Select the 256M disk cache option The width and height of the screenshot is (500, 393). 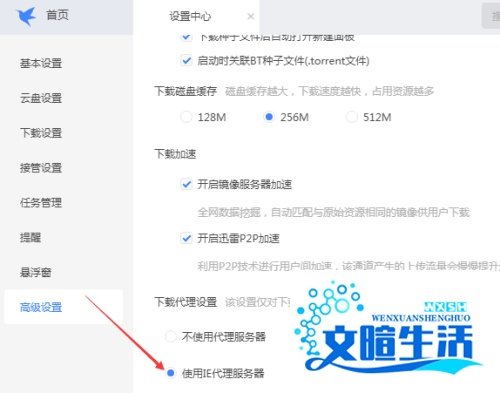[269, 117]
